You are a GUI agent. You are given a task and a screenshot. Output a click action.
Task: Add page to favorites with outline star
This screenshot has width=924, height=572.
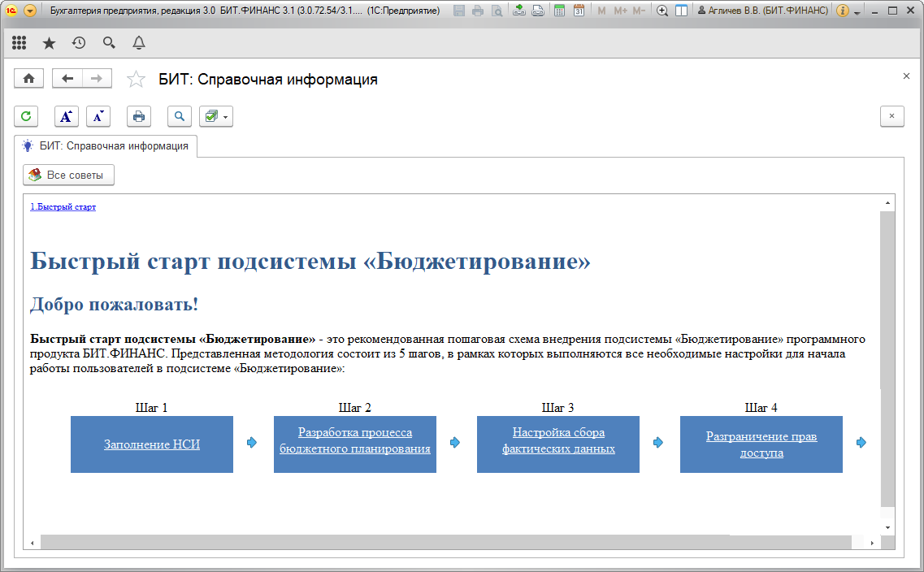pos(136,80)
